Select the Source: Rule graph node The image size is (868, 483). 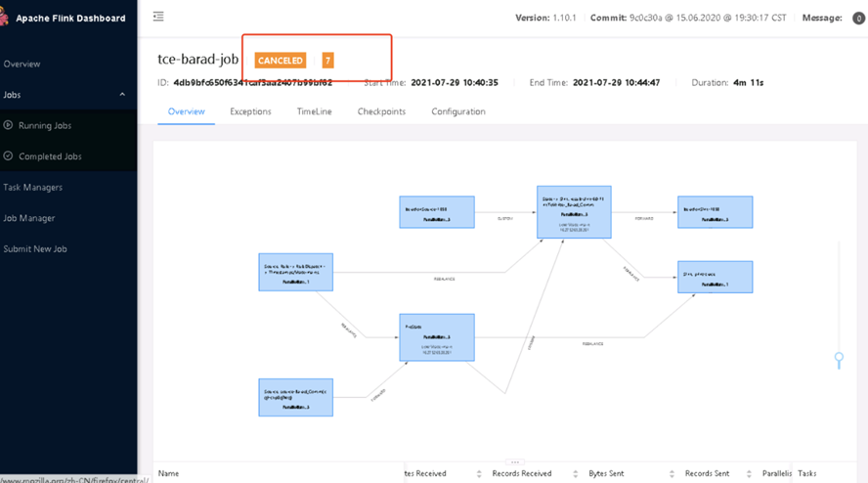coord(295,272)
